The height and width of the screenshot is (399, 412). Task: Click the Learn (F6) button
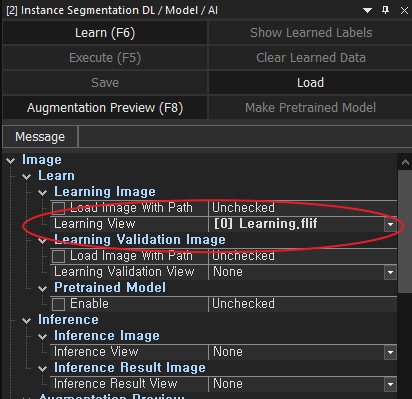pos(105,33)
